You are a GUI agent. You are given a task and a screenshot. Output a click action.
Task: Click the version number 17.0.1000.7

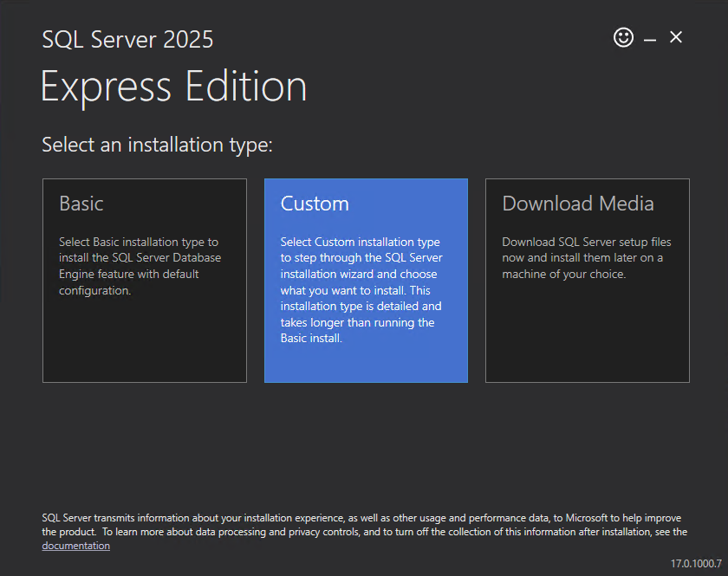[x=696, y=564]
